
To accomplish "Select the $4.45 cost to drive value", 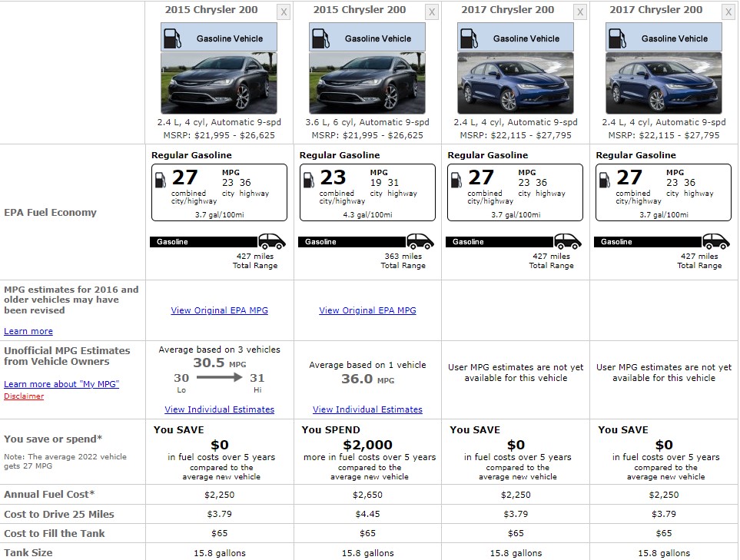I will point(367,514).
